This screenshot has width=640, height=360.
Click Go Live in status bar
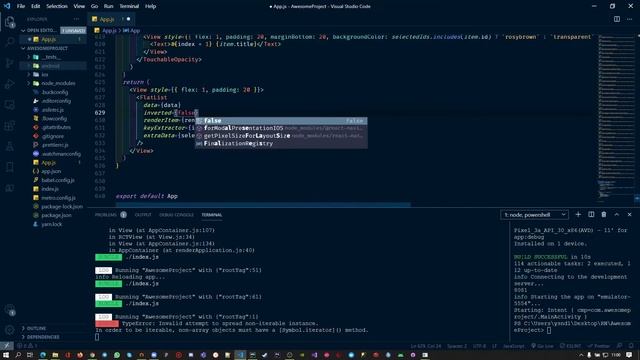[542, 346]
